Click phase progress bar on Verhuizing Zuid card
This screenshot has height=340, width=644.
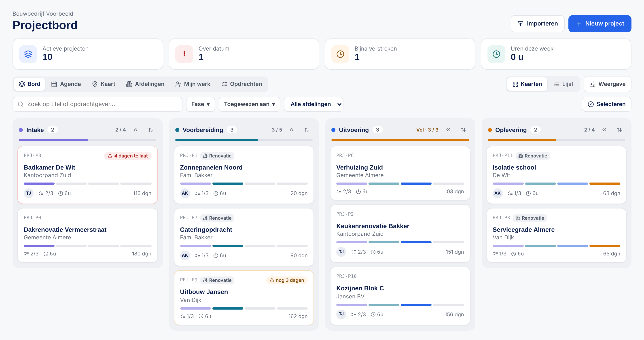click(400, 184)
